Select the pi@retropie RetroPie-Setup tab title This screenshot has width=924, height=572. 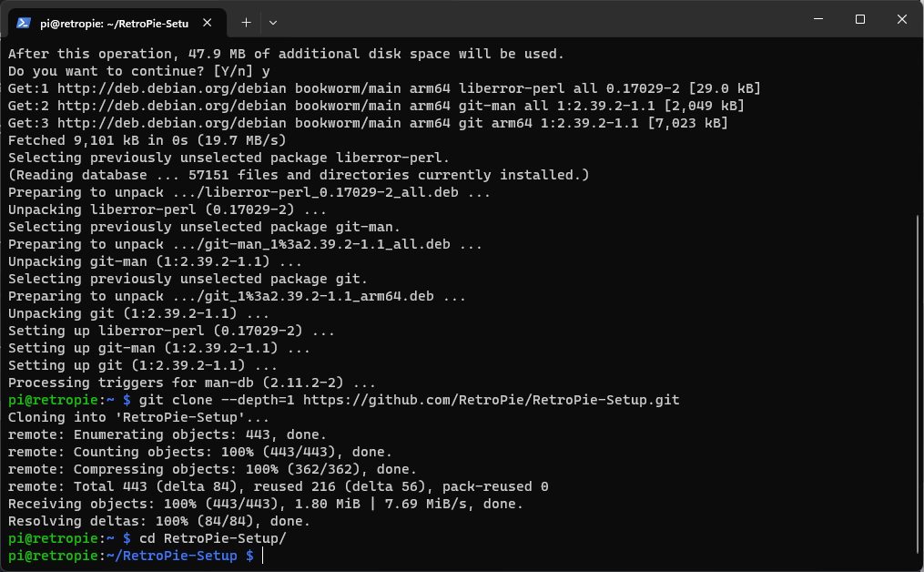(x=114, y=23)
